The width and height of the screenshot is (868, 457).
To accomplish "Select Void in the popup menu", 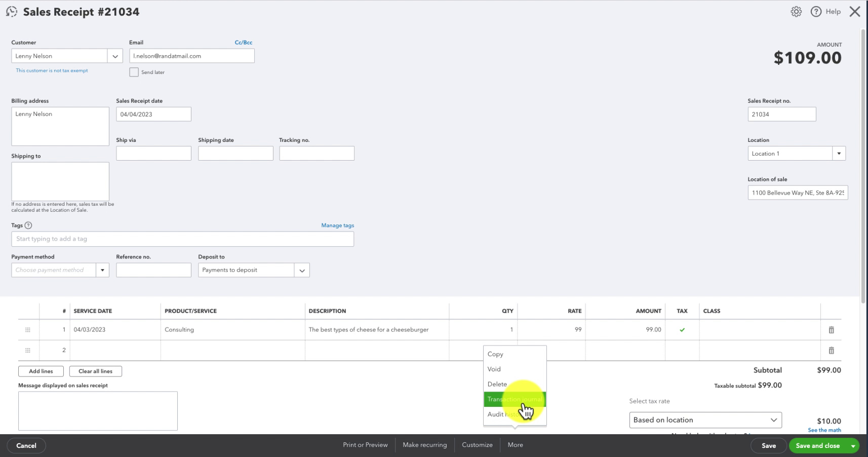I will pyautogui.click(x=515, y=369).
